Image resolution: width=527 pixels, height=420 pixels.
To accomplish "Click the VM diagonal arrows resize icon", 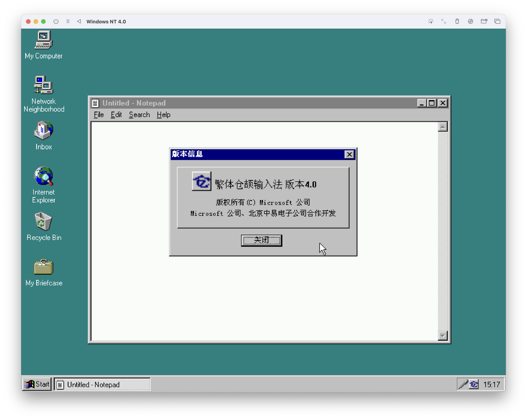I will [x=444, y=22].
